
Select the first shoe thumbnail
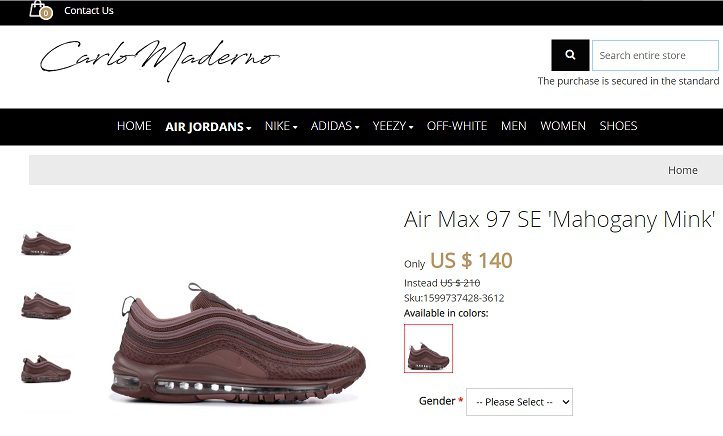click(x=46, y=243)
